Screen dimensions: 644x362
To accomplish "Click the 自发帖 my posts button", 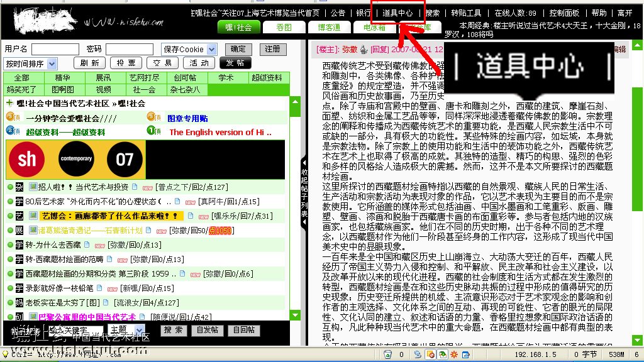I will pos(208,330).
